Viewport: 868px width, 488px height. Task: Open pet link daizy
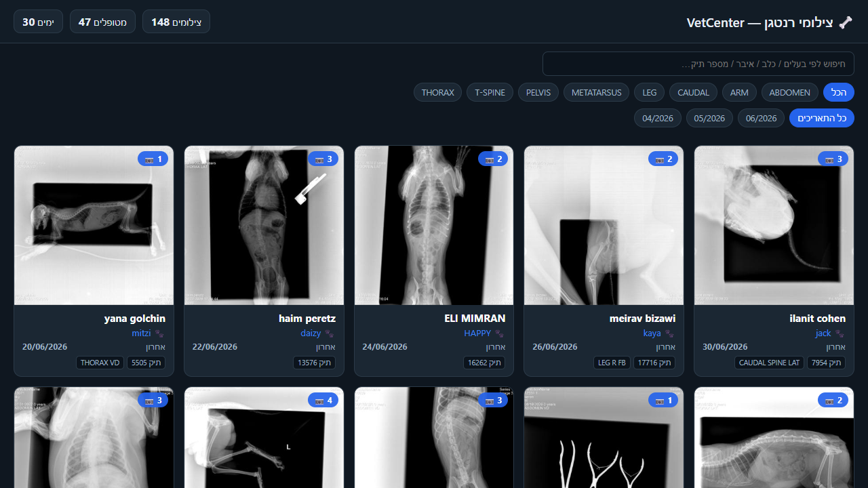(311, 333)
